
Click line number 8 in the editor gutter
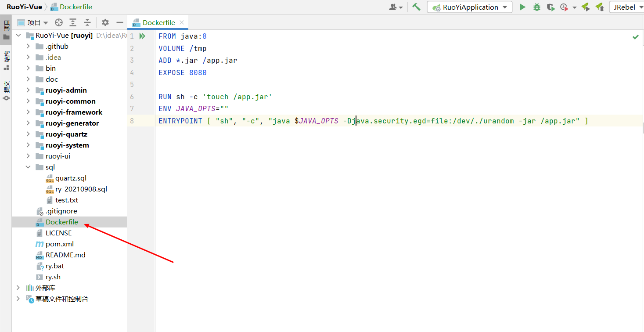pos(133,121)
